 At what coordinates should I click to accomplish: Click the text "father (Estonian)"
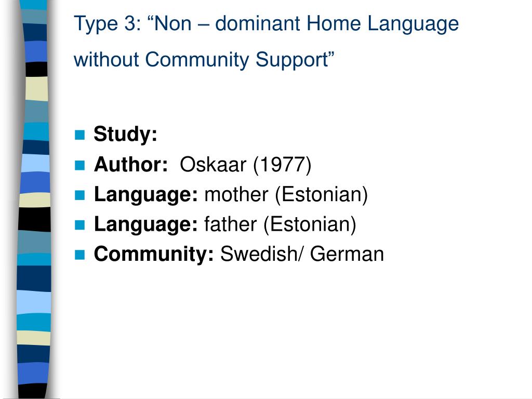[280, 224]
